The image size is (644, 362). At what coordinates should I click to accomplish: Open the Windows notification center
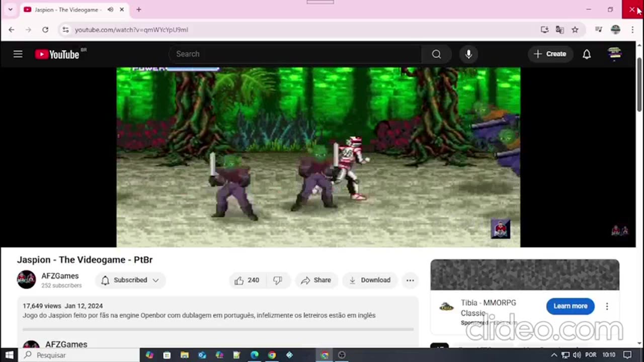click(x=627, y=355)
